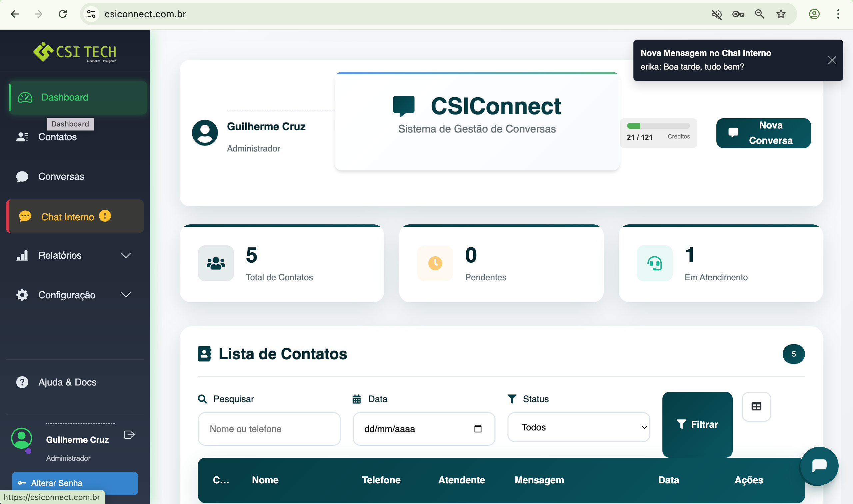Image resolution: width=853 pixels, height=504 pixels.
Task: Open Chat Interno from sidebar
Action: 67,217
